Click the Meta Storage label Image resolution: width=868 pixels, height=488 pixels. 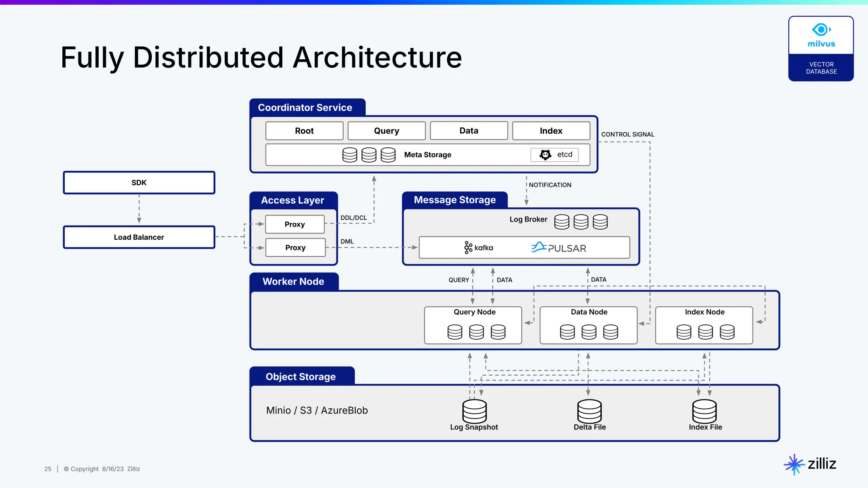click(428, 155)
